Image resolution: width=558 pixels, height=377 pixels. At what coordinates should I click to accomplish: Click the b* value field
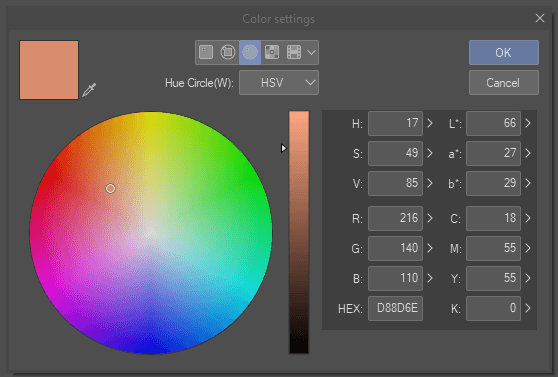[x=493, y=183]
